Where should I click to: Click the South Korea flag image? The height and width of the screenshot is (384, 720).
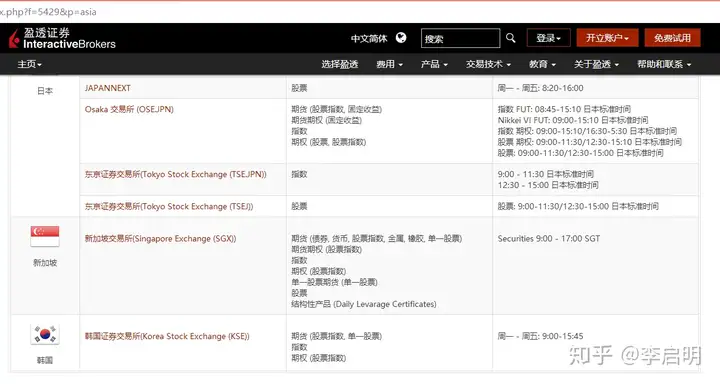45,334
